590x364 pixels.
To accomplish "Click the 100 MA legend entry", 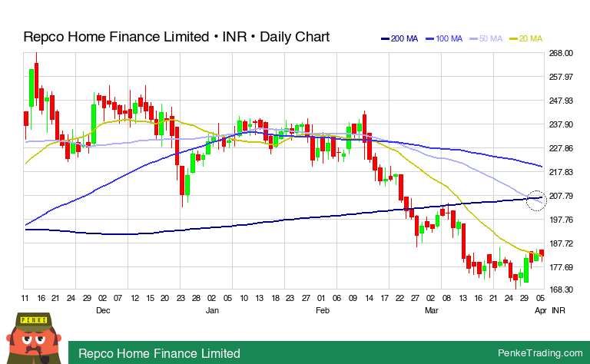I will [x=444, y=38].
